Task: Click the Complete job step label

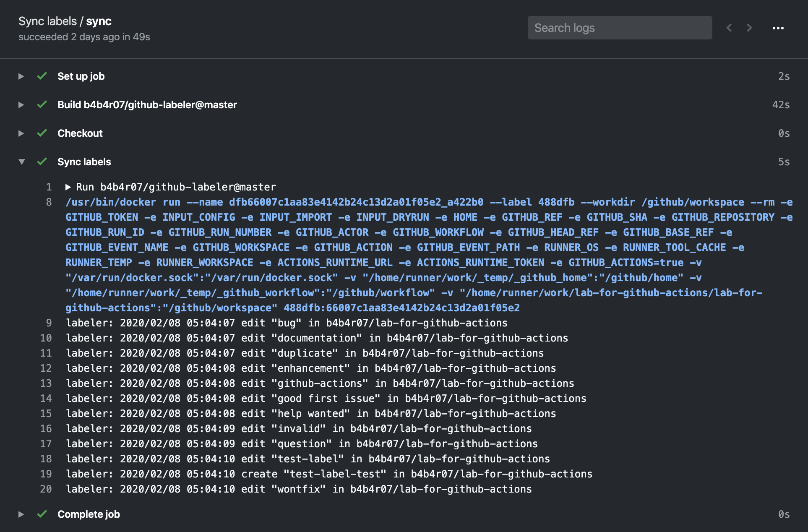Action: click(x=89, y=514)
